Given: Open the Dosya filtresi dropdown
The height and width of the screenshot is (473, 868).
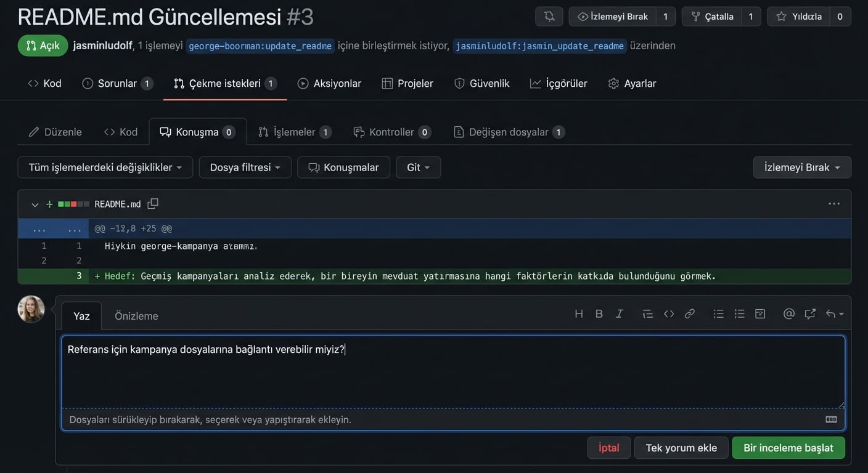Looking at the screenshot, I should [245, 168].
